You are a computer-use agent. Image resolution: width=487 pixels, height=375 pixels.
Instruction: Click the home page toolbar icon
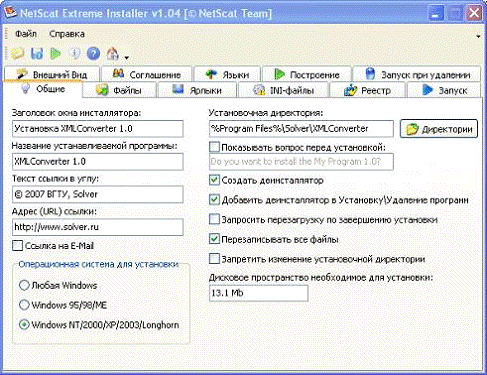pos(113,53)
